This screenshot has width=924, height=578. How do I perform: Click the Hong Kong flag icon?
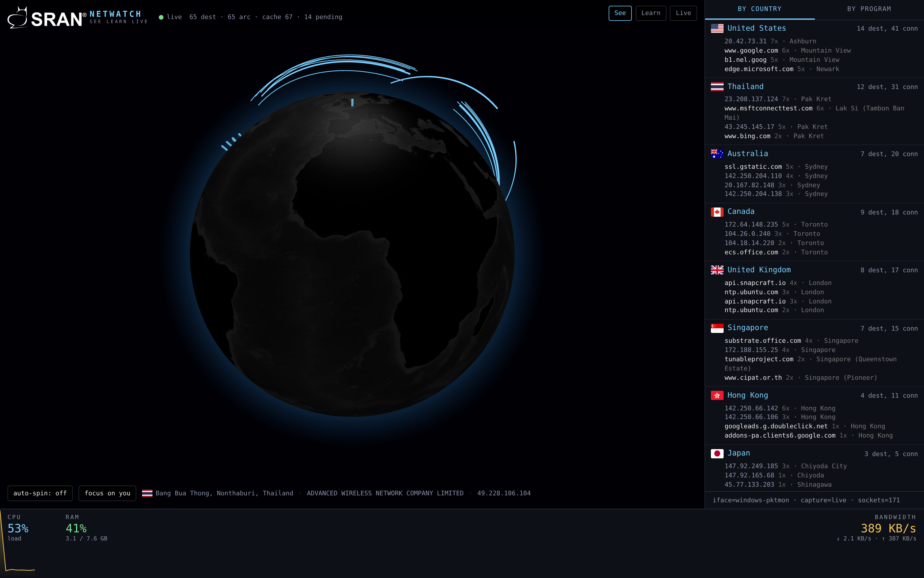(717, 395)
